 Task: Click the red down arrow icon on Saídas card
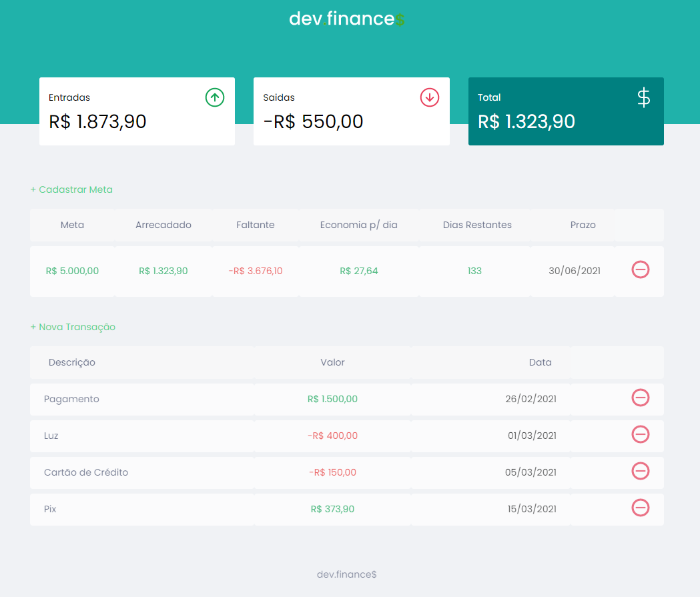tap(429, 97)
